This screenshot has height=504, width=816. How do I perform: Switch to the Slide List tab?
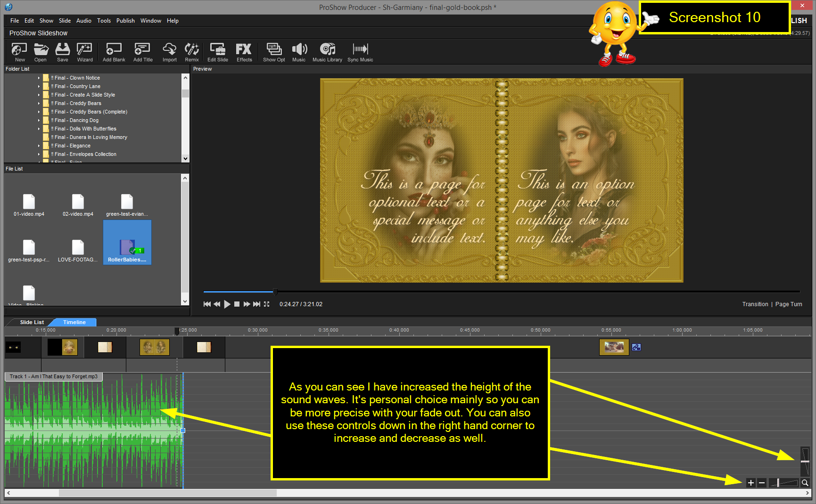(32, 323)
